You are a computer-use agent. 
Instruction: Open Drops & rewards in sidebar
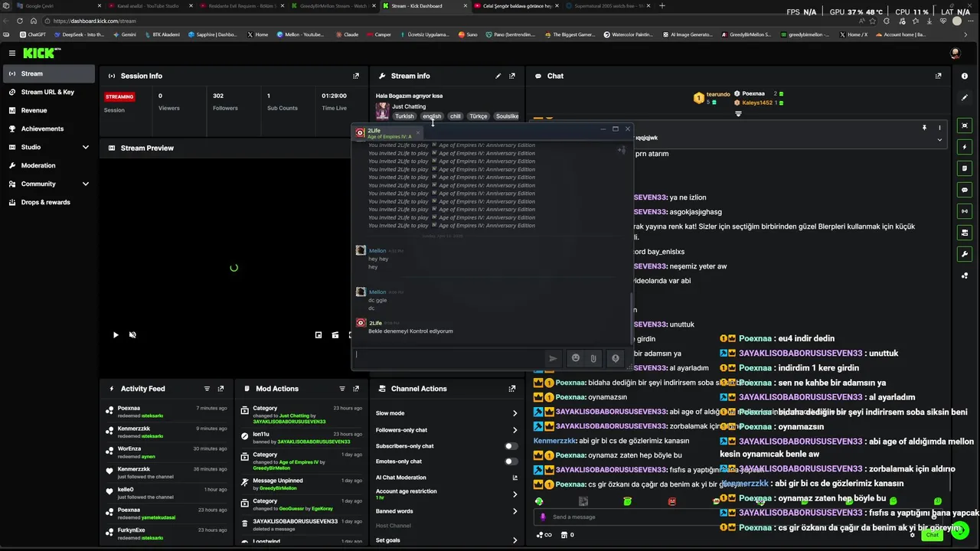[49, 202]
